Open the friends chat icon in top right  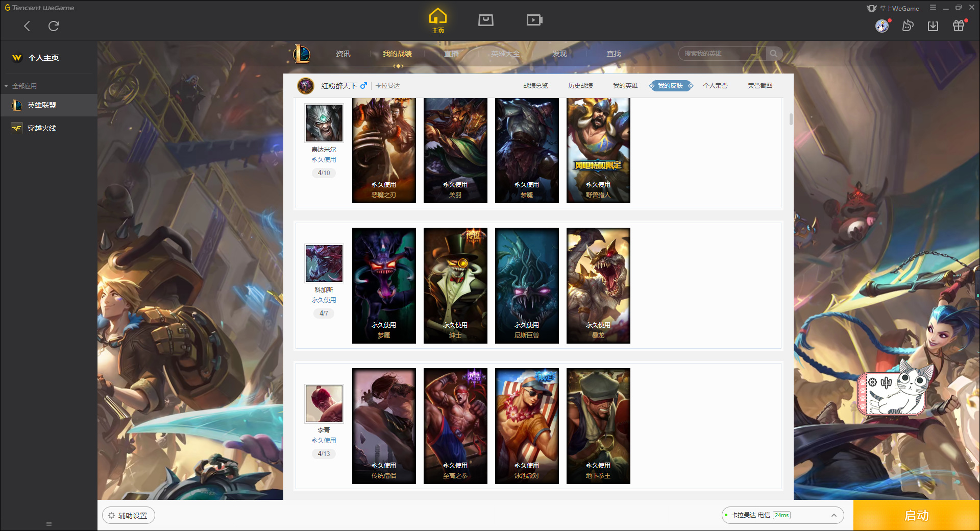point(908,26)
